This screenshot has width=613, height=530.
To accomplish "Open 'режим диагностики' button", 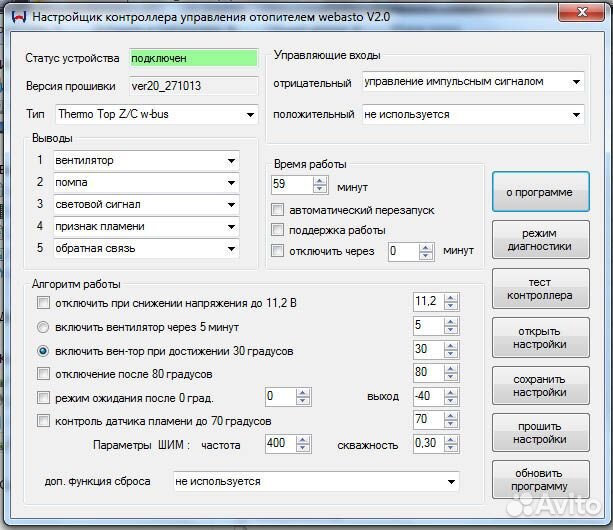I will (x=540, y=240).
